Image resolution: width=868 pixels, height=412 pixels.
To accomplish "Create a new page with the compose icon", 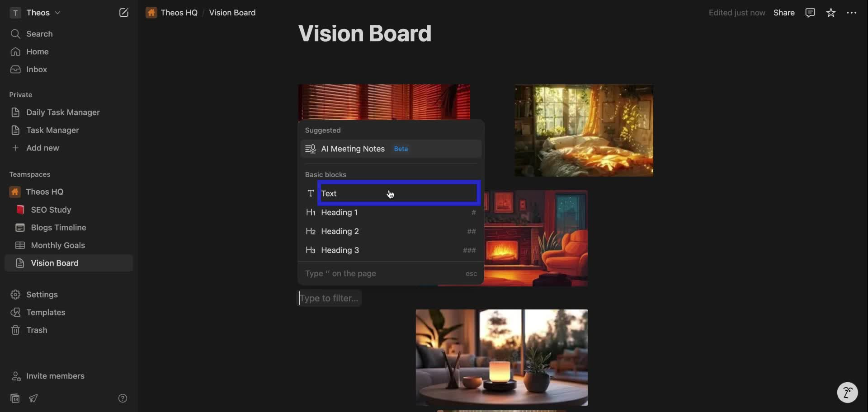I will (124, 13).
